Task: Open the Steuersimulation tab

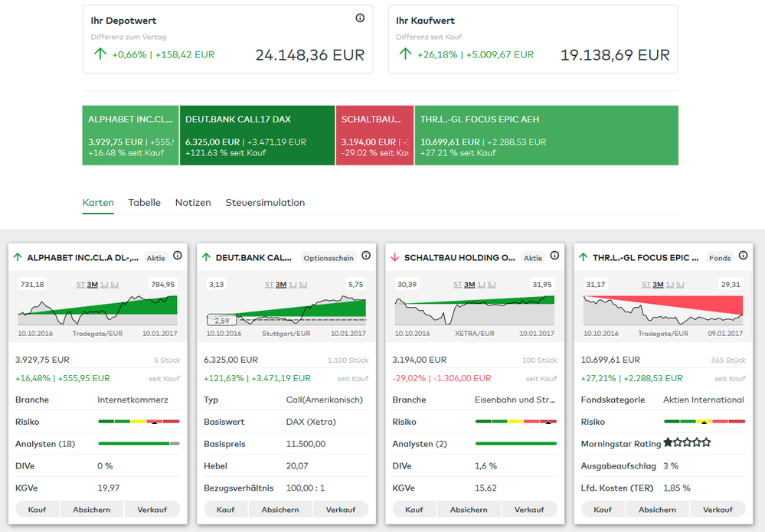Action: (x=265, y=203)
